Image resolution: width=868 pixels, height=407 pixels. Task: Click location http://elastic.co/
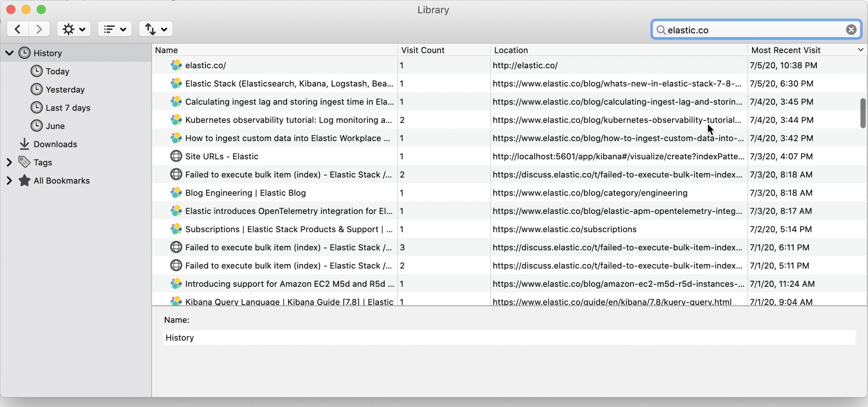(x=525, y=65)
